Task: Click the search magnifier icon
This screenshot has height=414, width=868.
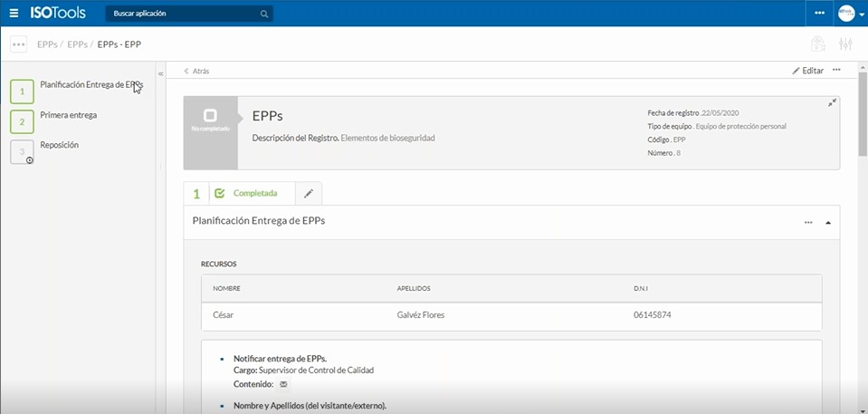Action: (x=263, y=14)
